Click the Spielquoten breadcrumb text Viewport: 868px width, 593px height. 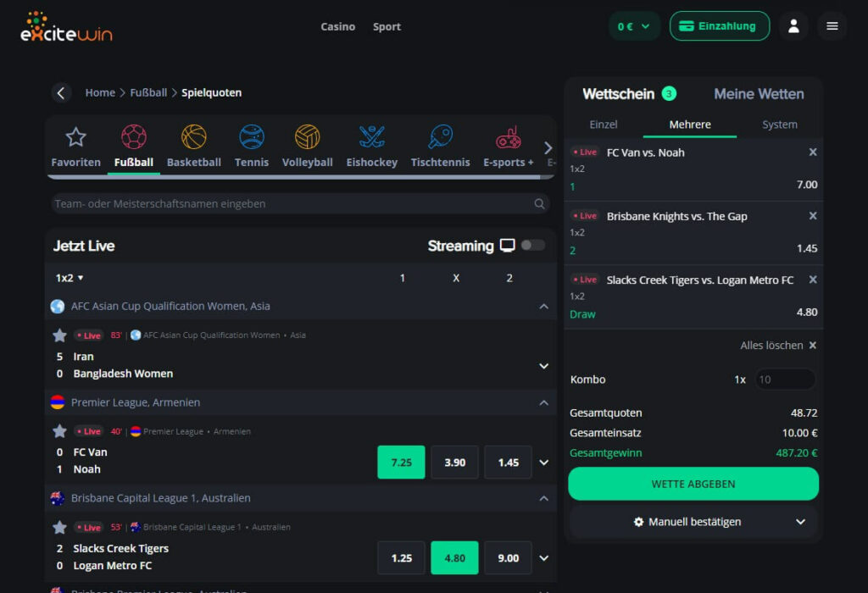pyautogui.click(x=211, y=92)
